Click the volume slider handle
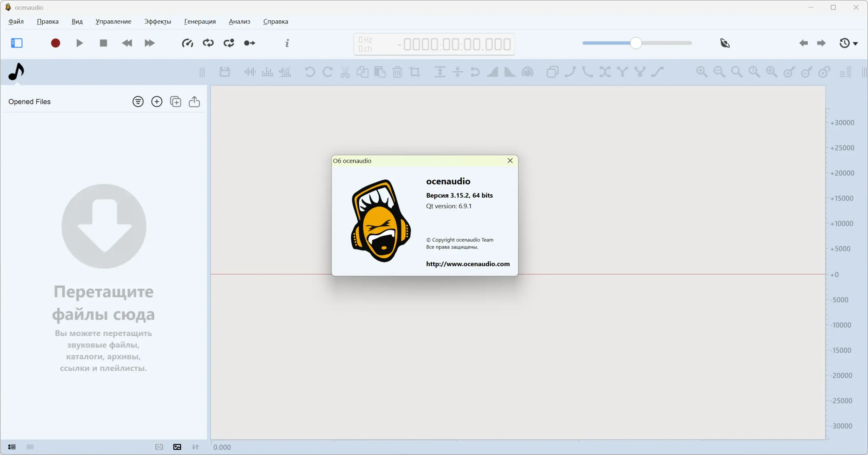The width and height of the screenshot is (868, 455). tap(636, 43)
